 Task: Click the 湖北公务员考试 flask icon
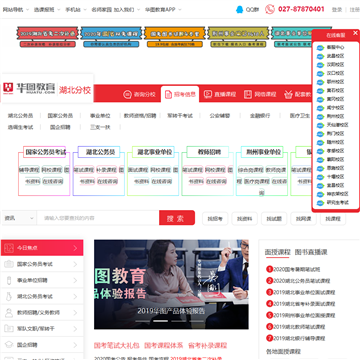[x=9, y=296]
